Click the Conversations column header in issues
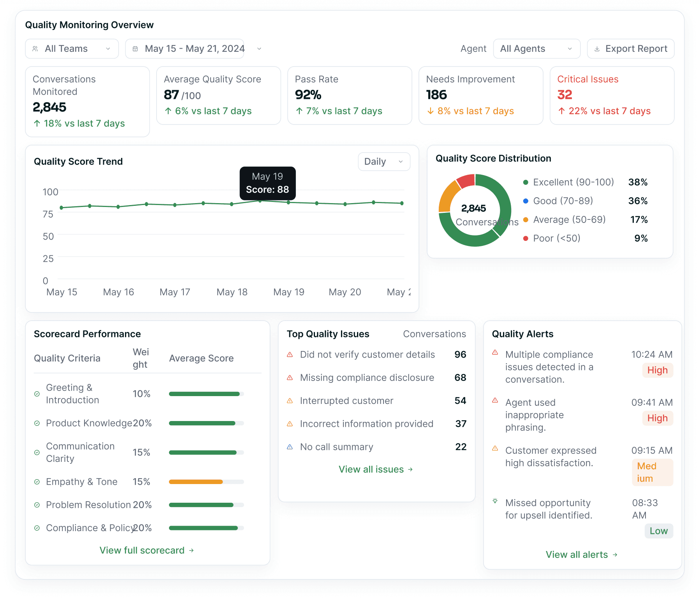The image size is (700, 600). point(434,334)
